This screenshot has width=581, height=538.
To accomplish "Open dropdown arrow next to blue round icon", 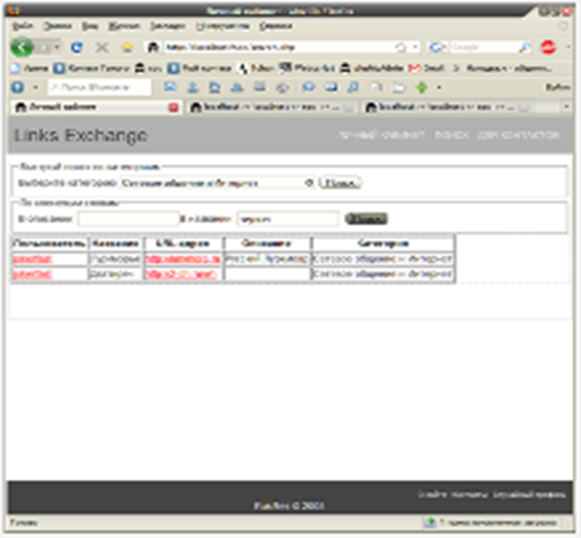I will tap(36, 87).
